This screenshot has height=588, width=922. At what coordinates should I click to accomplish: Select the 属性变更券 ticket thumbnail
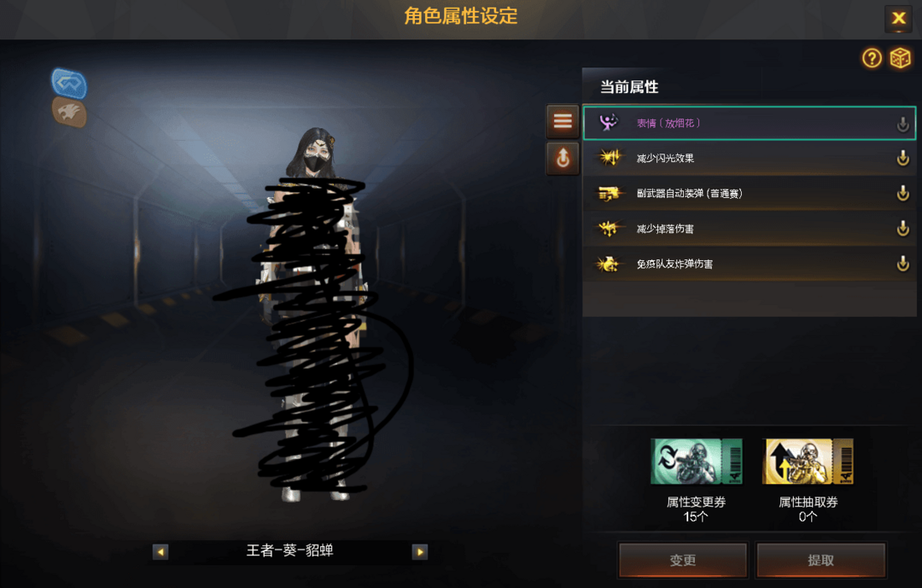(697, 461)
